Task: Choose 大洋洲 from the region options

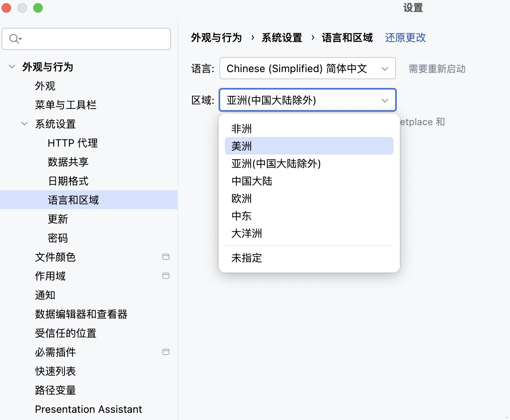Action: pos(247,233)
